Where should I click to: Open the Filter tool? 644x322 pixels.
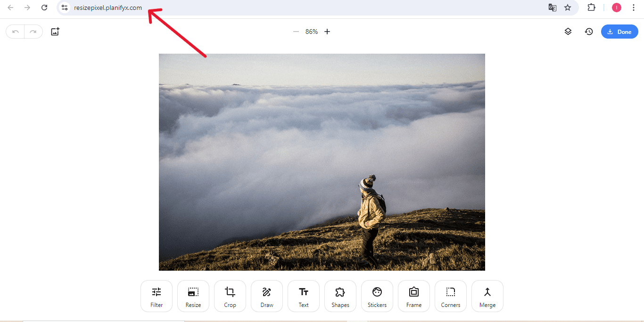click(157, 296)
